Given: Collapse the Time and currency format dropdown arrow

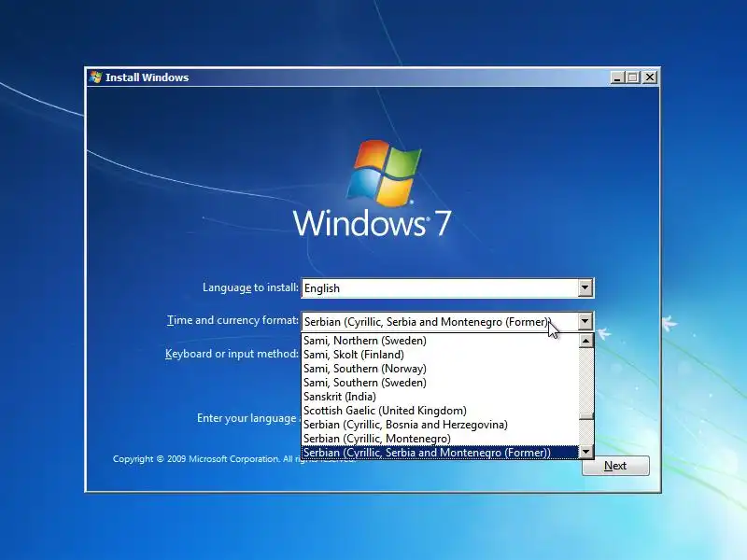Looking at the screenshot, I should pyautogui.click(x=585, y=321).
